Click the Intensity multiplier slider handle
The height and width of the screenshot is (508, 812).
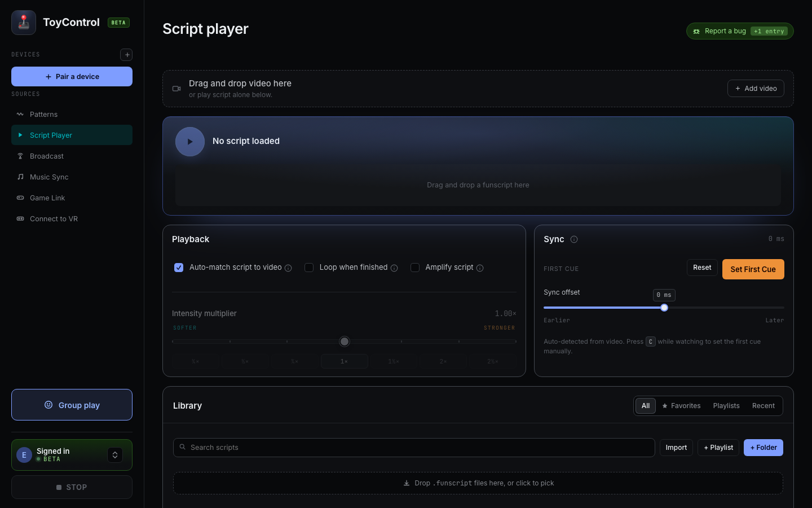pos(345,341)
